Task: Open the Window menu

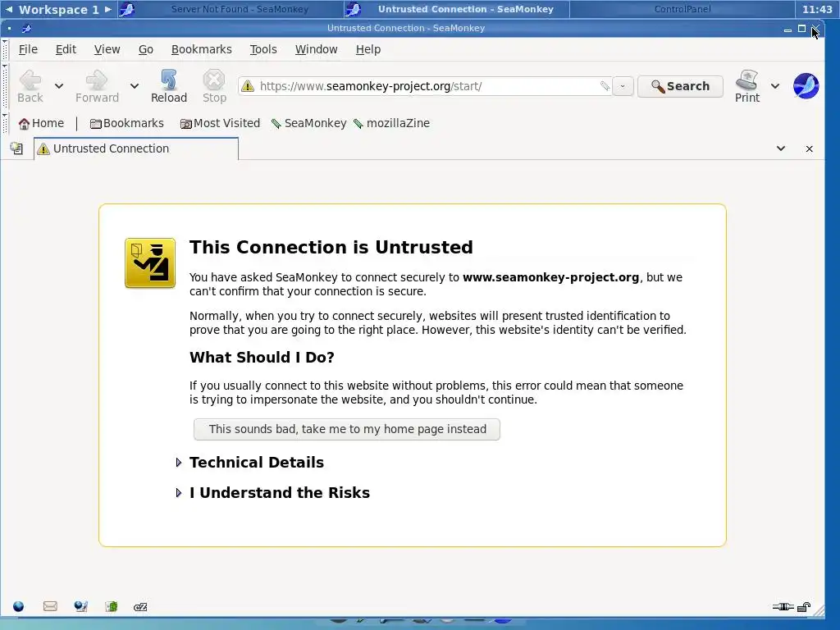Action: [316, 49]
